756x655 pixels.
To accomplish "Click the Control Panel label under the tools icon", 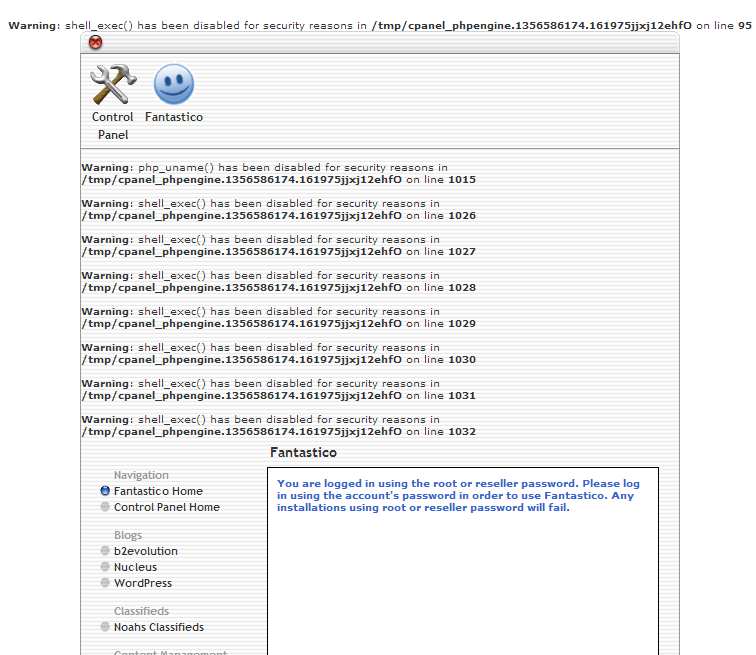I will pyautogui.click(x=113, y=126).
